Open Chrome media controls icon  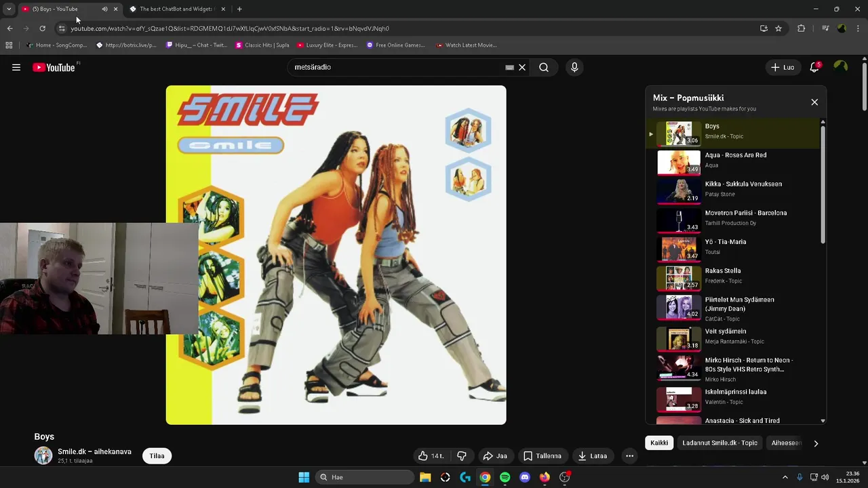coord(825,28)
